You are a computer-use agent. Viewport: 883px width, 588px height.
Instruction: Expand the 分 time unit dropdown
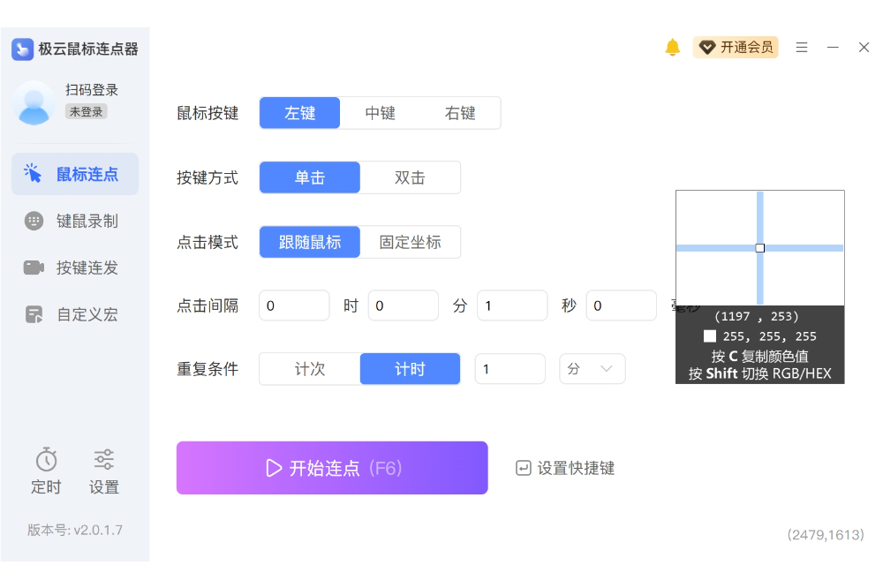click(x=592, y=369)
